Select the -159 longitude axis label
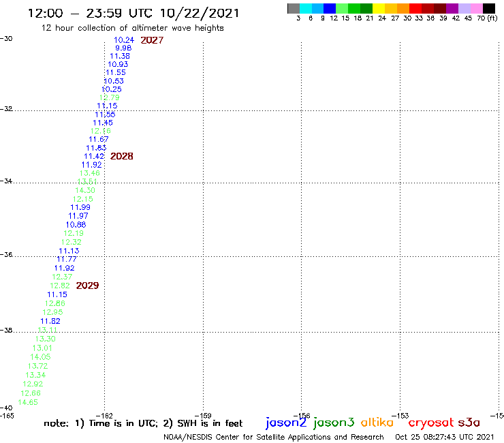 point(203,416)
